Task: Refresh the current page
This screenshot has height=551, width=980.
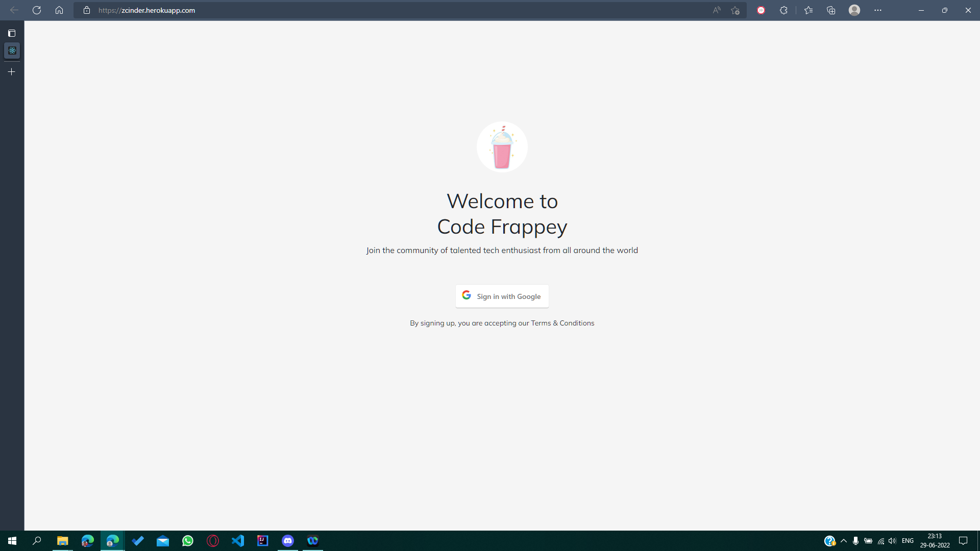Action: 36,10
